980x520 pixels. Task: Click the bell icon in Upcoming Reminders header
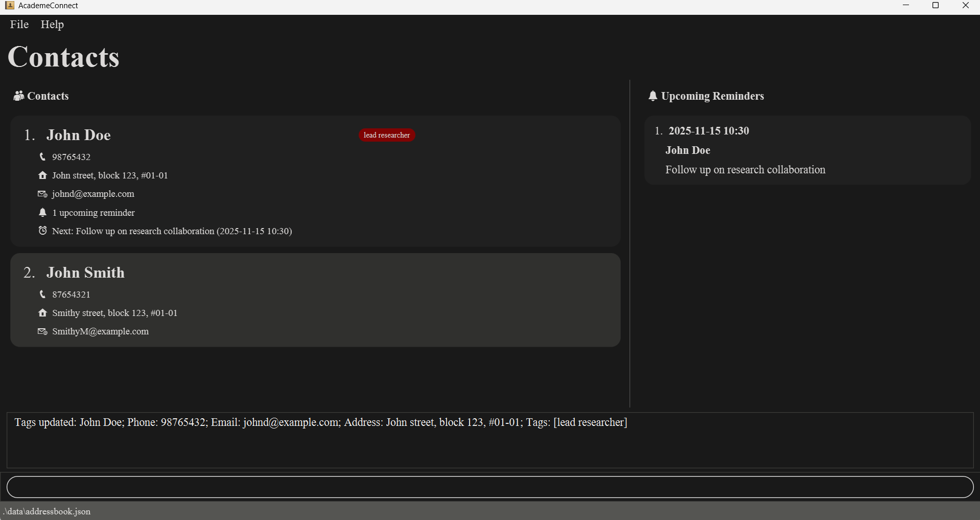click(x=652, y=96)
